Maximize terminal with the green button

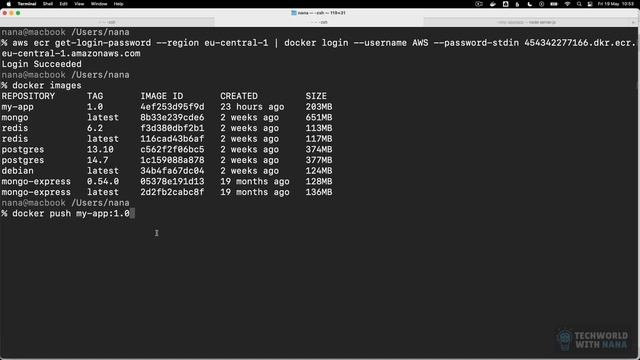point(18,13)
